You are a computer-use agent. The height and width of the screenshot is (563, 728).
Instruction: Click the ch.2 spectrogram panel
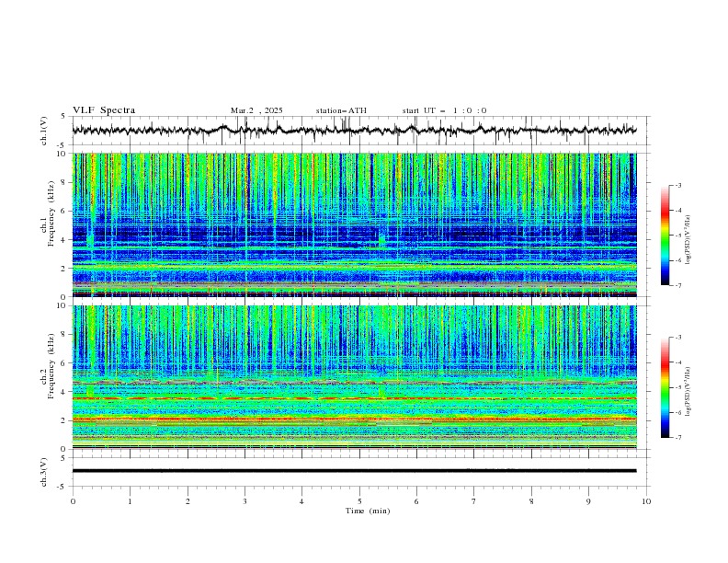click(354, 377)
